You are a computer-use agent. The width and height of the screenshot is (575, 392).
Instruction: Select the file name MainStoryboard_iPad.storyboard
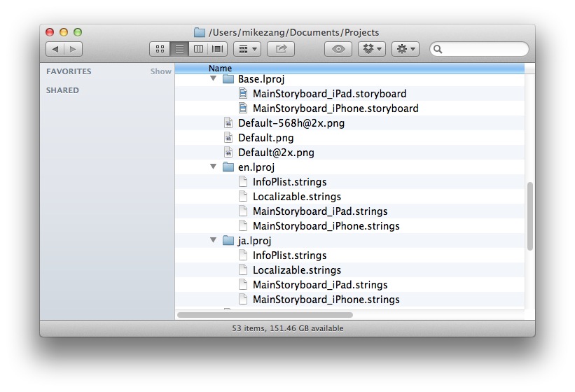pos(330,94)
